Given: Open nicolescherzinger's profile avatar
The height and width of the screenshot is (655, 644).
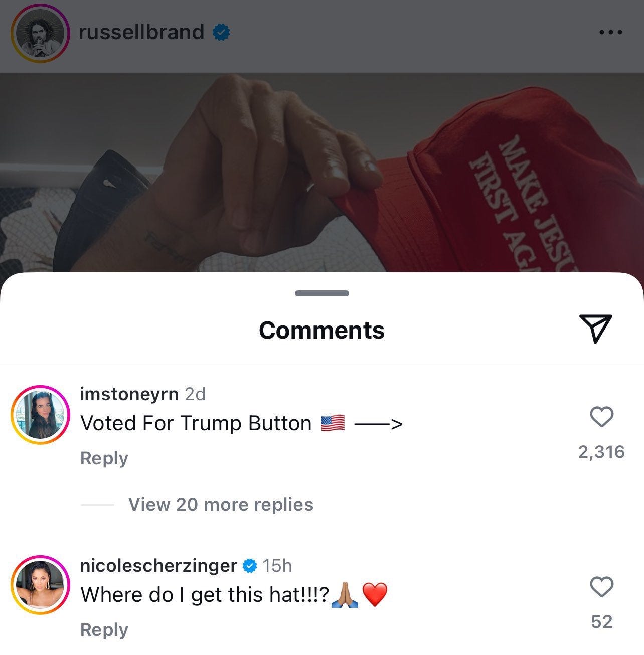Looking at the screenshot, I should pos(40,585).
